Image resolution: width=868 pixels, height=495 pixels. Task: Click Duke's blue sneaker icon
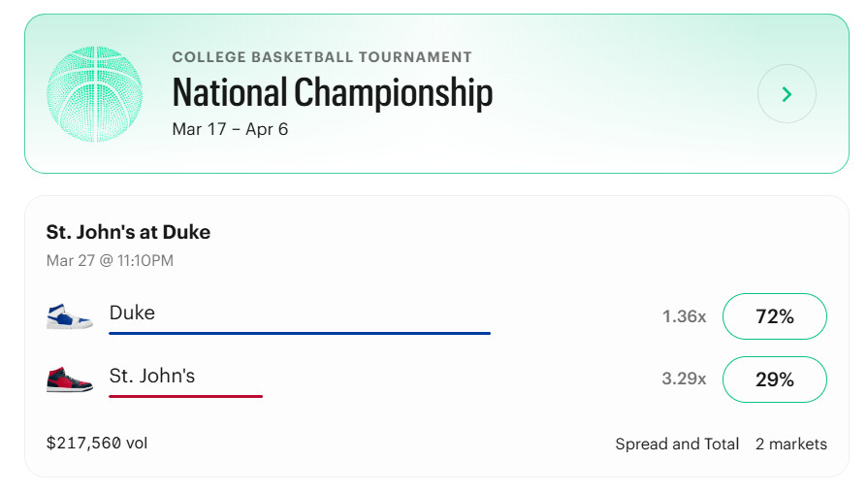(70, 315)
